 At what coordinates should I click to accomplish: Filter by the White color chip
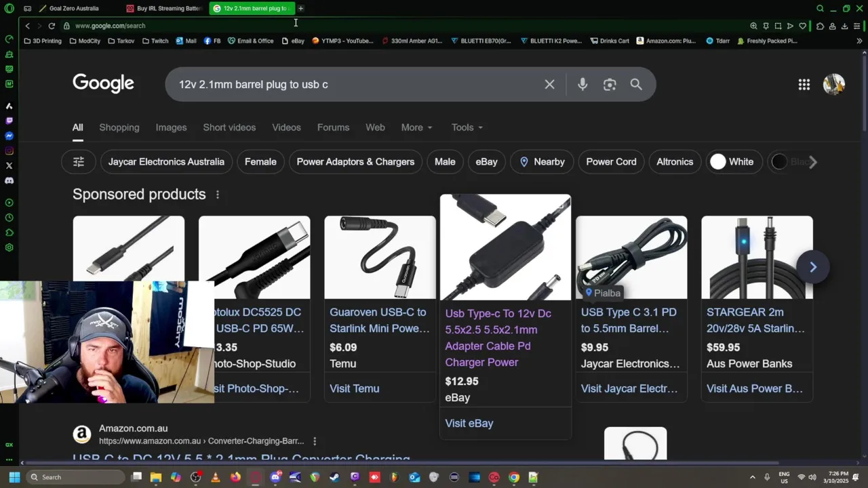pos(733,162)
